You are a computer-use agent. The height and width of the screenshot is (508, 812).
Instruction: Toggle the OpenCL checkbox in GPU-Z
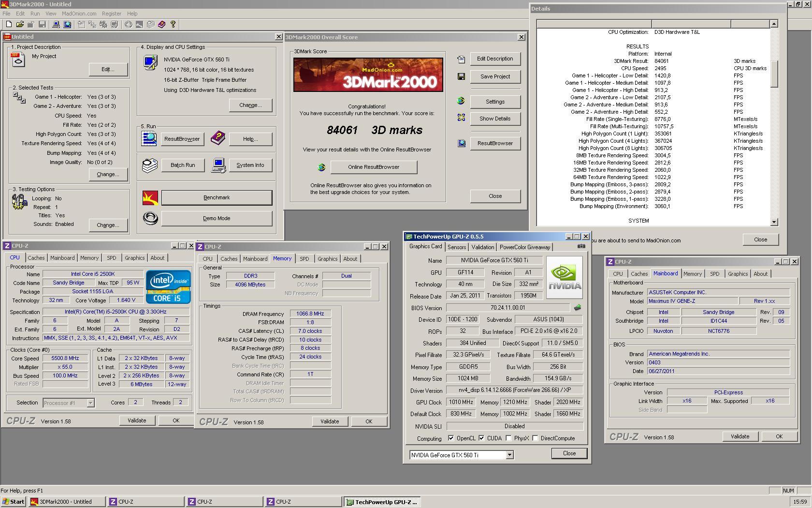451,438
